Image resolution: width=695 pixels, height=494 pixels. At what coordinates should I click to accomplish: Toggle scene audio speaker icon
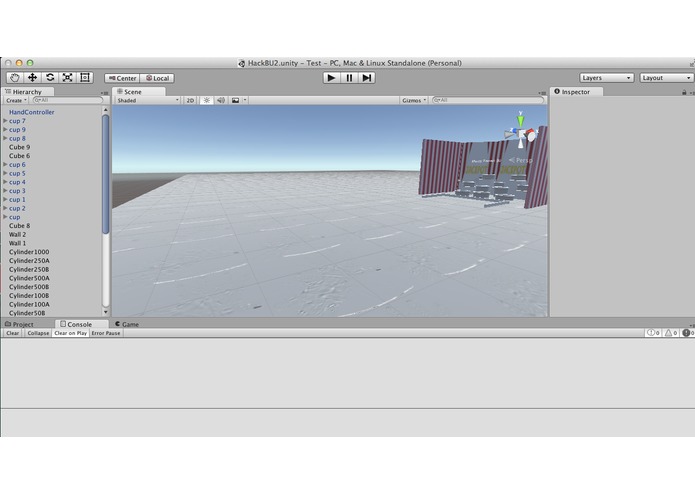(x=220, y=101)
